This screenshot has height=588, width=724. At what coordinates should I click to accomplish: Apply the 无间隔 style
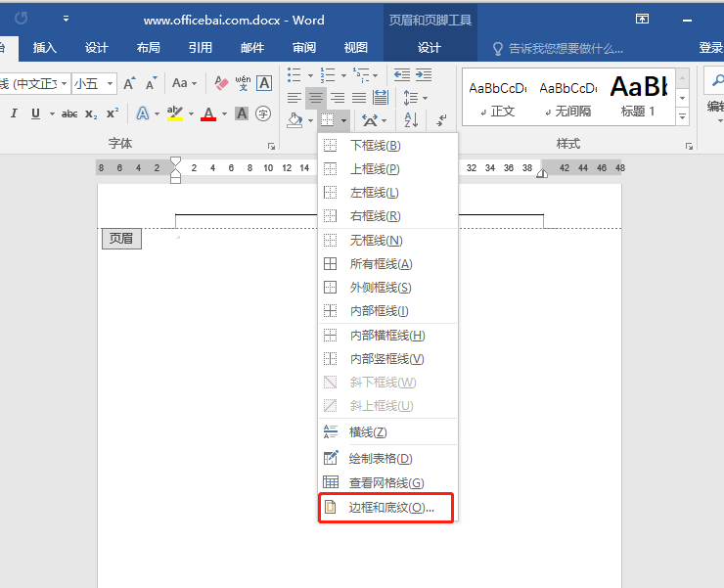pyautogui.click(x=567, y=99)
